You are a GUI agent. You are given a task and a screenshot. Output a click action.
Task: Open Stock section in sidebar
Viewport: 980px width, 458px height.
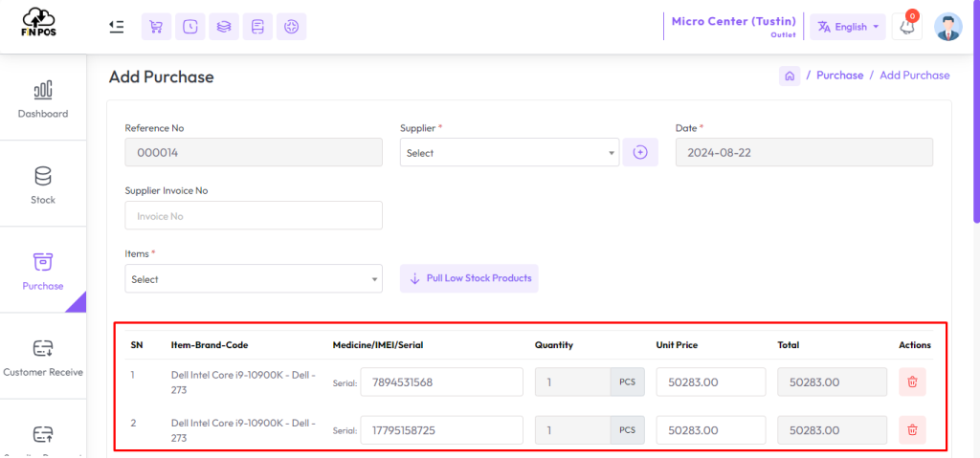[43, 184]
